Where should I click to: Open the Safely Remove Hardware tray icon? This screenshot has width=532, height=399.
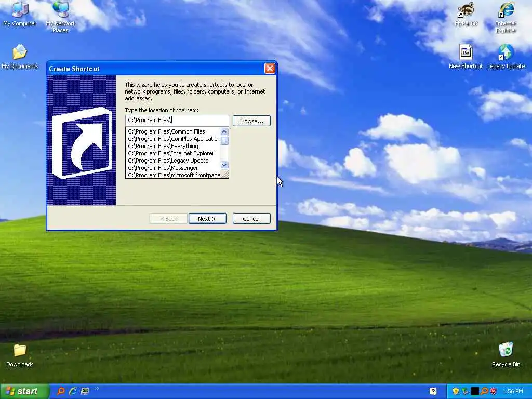click(465, 392)
